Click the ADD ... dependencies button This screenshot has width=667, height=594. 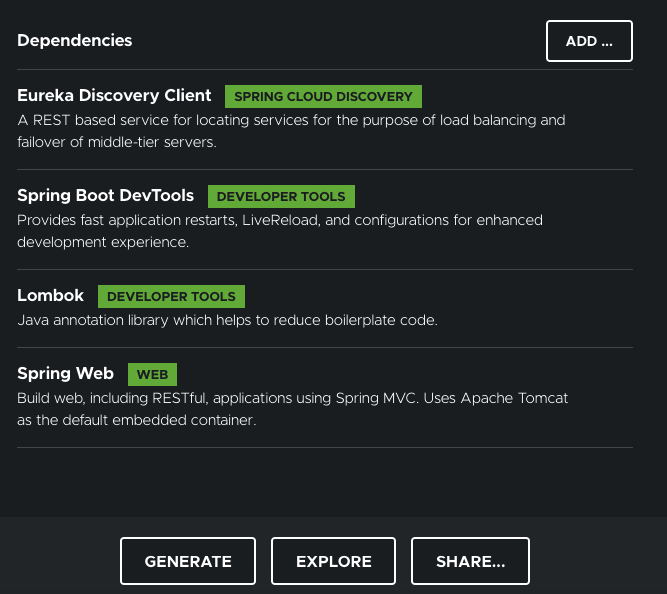[589, 41]
